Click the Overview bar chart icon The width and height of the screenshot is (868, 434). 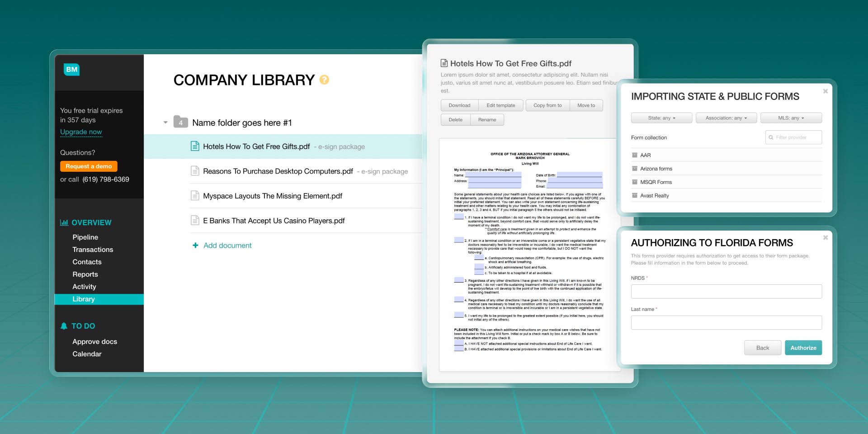64,222
